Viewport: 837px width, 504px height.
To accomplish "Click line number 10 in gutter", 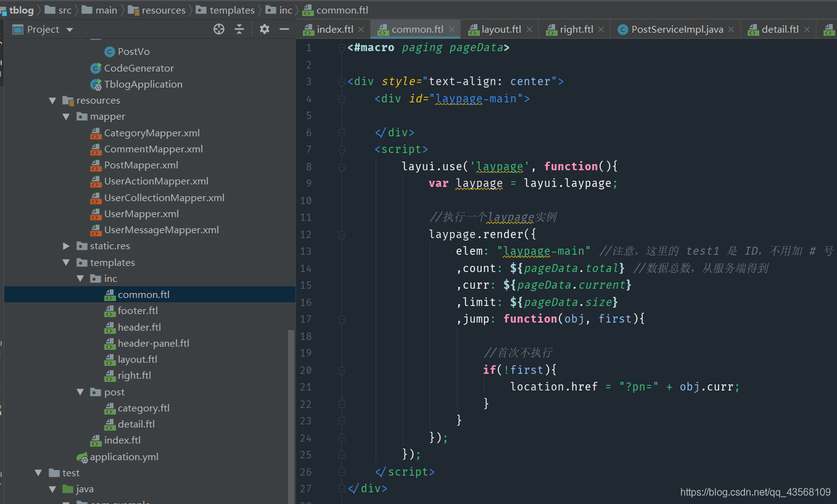I will 306,200.
